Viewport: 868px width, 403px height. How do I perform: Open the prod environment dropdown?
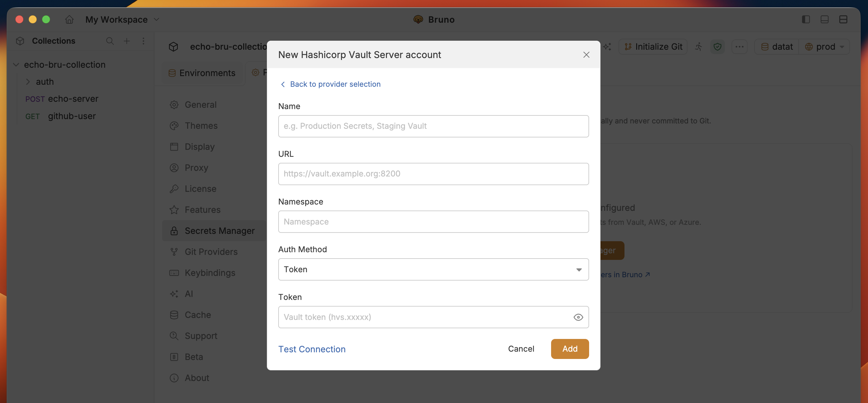[x=824, y=47]
